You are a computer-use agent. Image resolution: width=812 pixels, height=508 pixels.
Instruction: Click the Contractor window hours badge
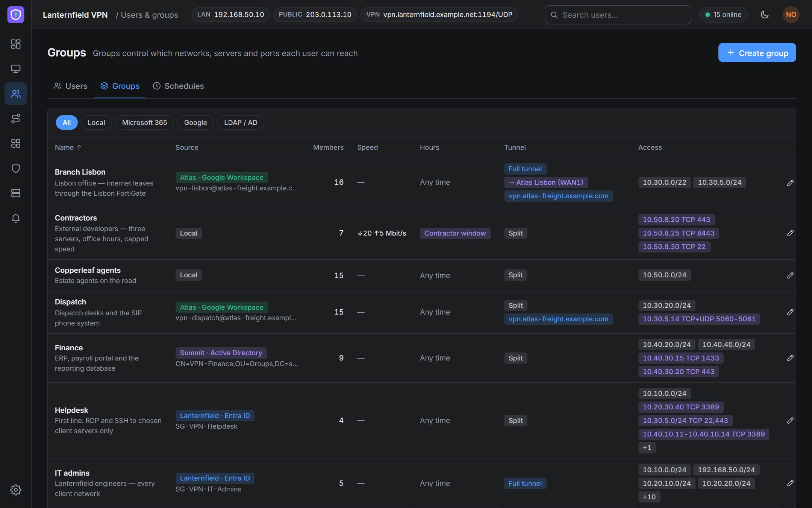click(x=455, y=233)
